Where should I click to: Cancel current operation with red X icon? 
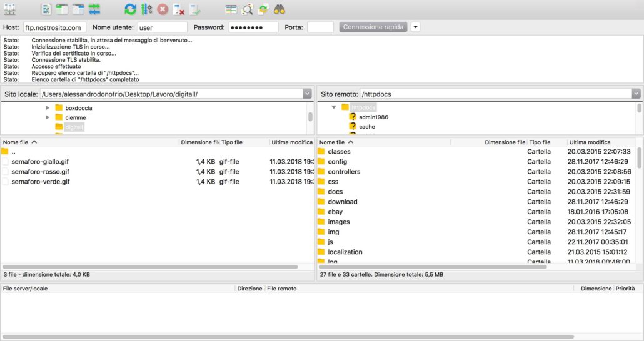click(x=163, y=9)
